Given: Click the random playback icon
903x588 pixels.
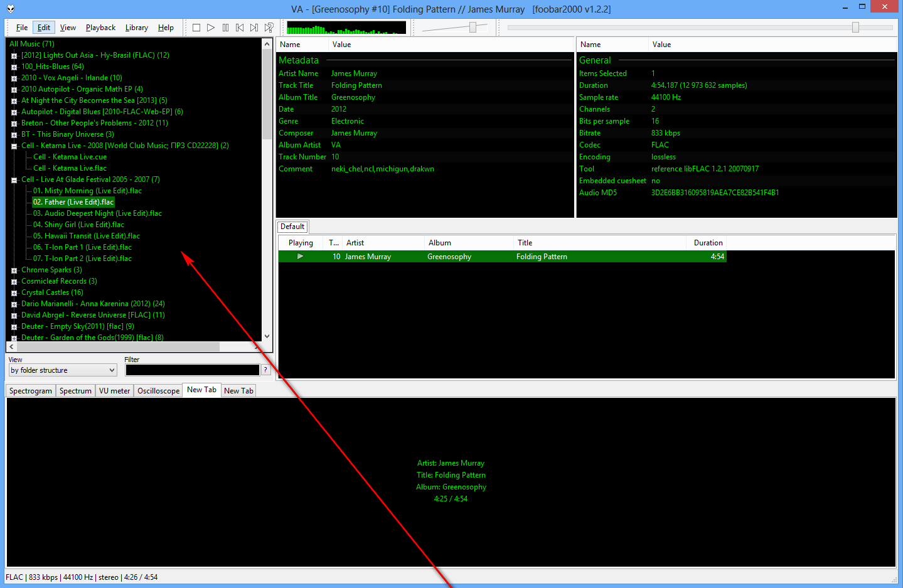Looking at the screenshot, I should [x=269, y=28].
